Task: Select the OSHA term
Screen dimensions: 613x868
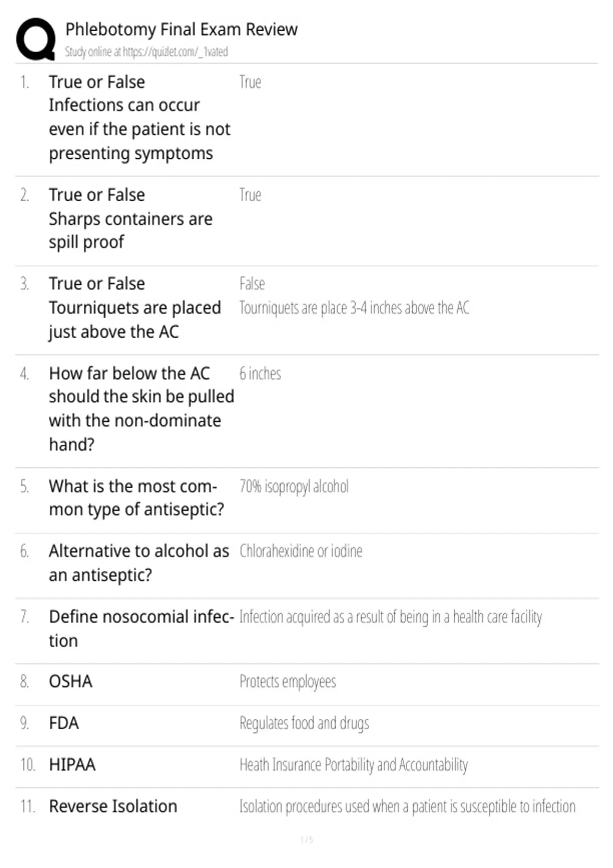Action: pyautogui.click(x=70, y=681)
